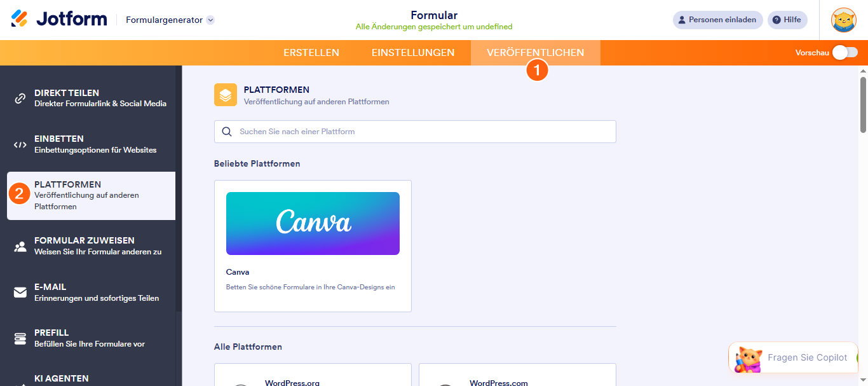Toggle the Vorschau switch
Image resolution: width=868 pixels, height=386 pixels.
point(845,53)
